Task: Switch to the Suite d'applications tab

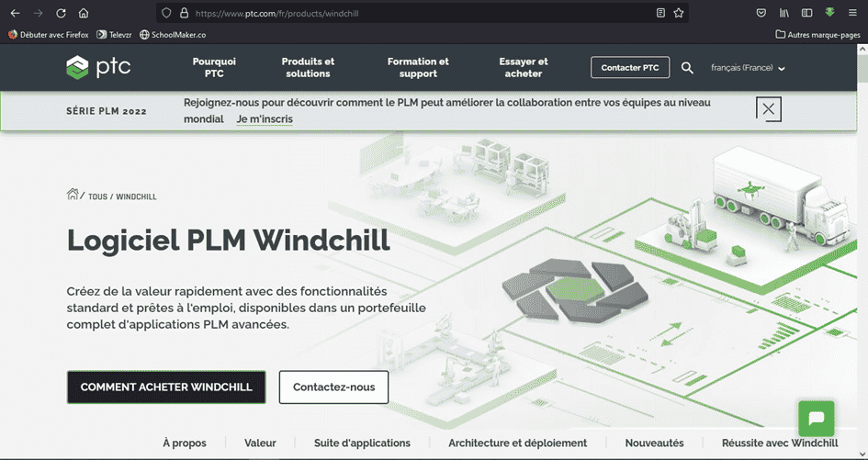Action: [x=362, y=443]
